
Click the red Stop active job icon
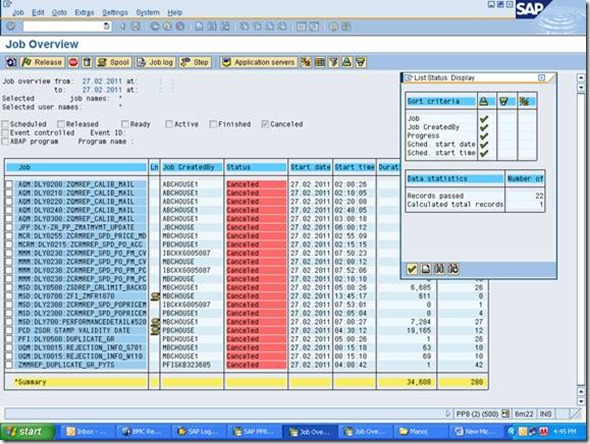73,62
